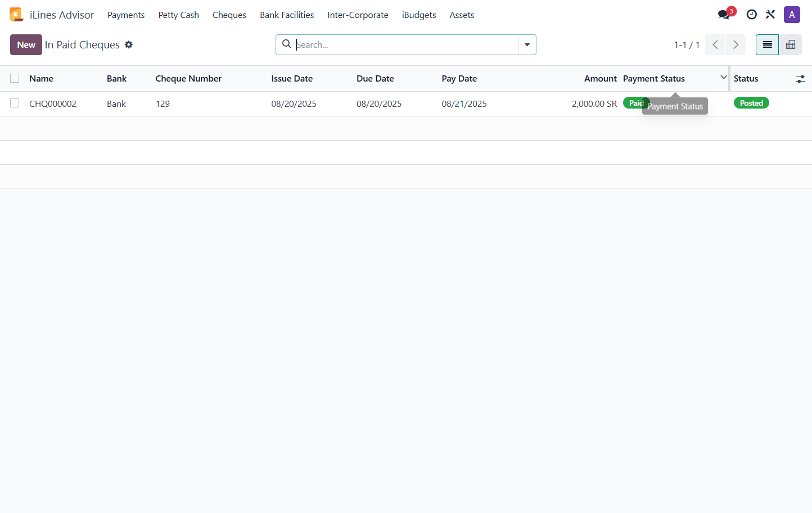812x513 pixels.
Task: Switch to list view
Action: [x=767, y=44]
